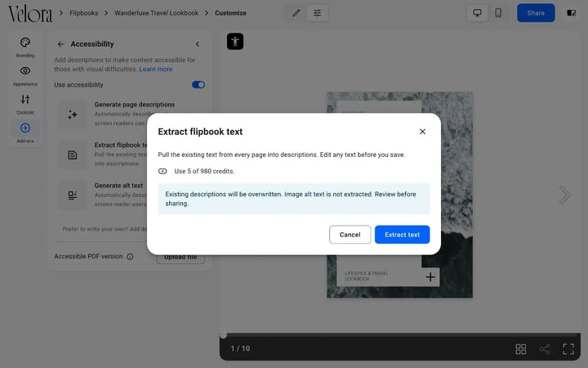Viewport: 588px width, 368px height.
Task: Click the 'Use 5 of 980 credits.' text
Action: [204, 171]
